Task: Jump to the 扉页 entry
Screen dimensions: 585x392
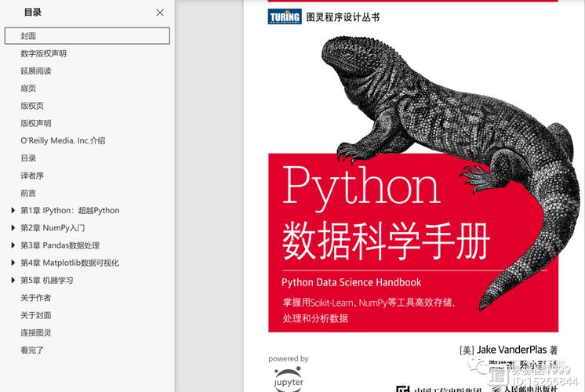Action: [x=28, y=89]
